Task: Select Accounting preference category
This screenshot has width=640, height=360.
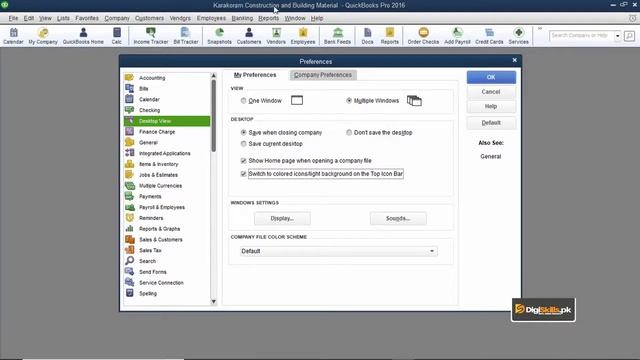Action: tap(167, 78)
